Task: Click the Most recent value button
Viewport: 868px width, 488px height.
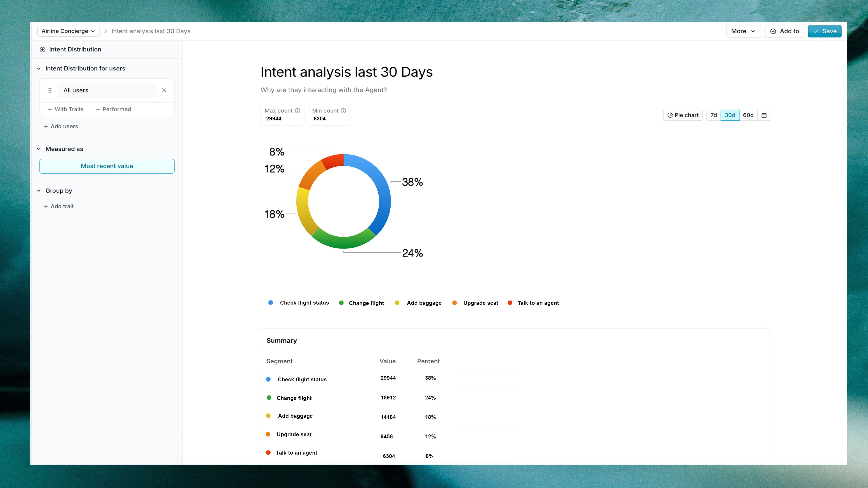Action: 107,166
